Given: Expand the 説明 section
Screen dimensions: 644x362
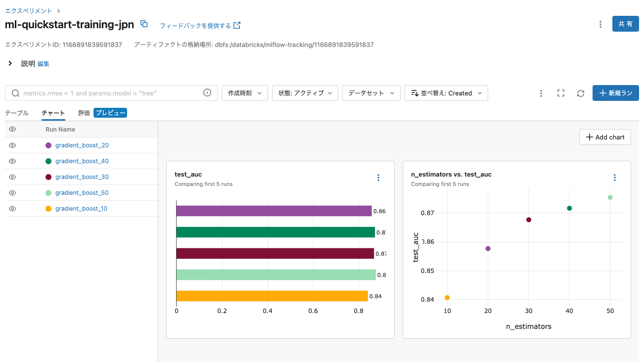Looking at the screenshot, I should [10, 63].
